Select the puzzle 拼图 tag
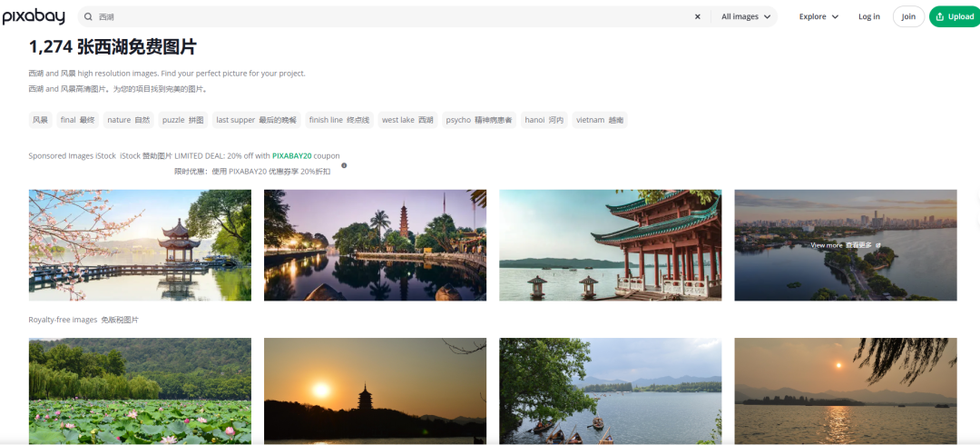The image size is (980, 445). coord(183,120)
